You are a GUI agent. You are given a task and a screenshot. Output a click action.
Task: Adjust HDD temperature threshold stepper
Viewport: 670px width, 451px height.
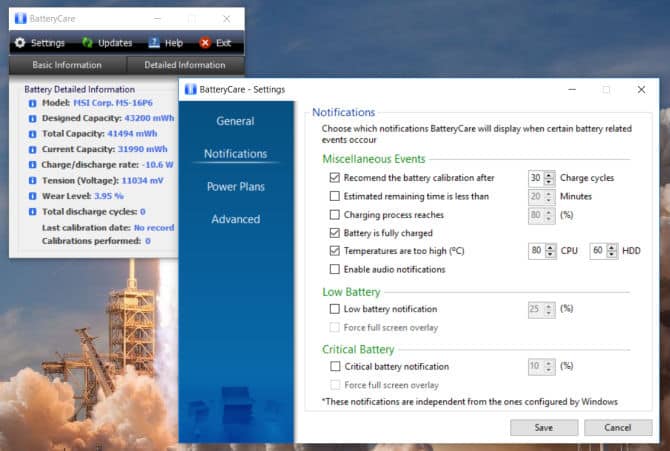(611, 250)
